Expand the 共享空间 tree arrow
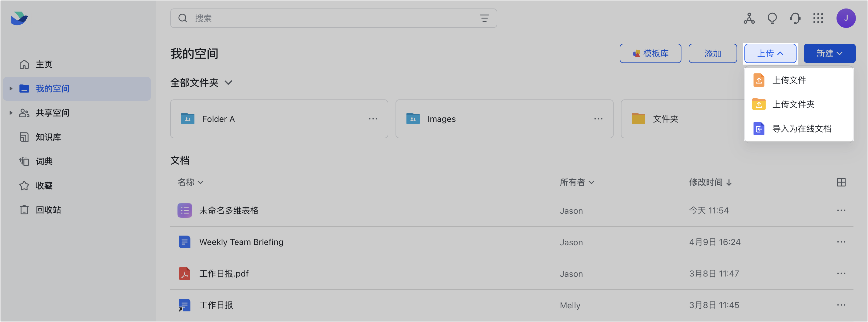This screenshot has height=322, width=868. pyautogui.click(x=11, y=113)
